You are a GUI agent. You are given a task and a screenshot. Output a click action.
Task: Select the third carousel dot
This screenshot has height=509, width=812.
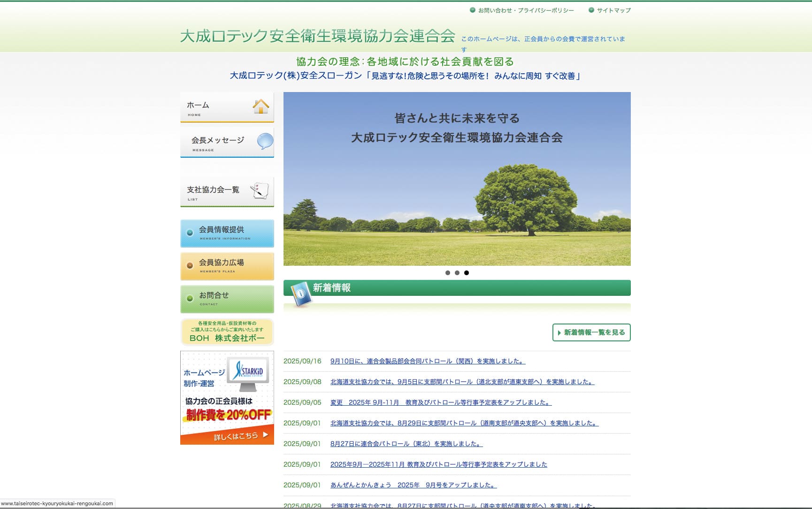point(467,273)
